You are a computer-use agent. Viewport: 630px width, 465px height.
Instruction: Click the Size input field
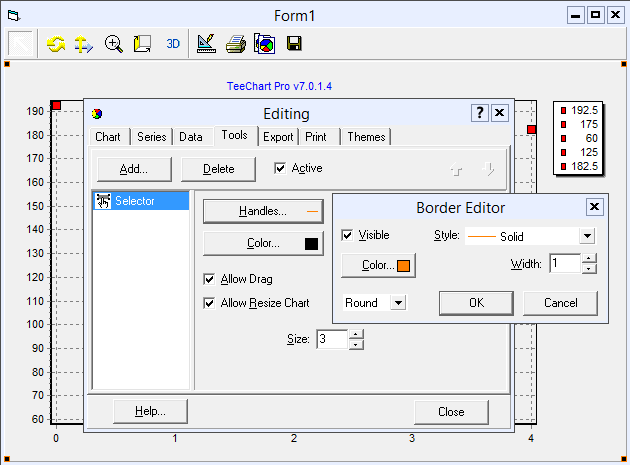coord(332,340)
